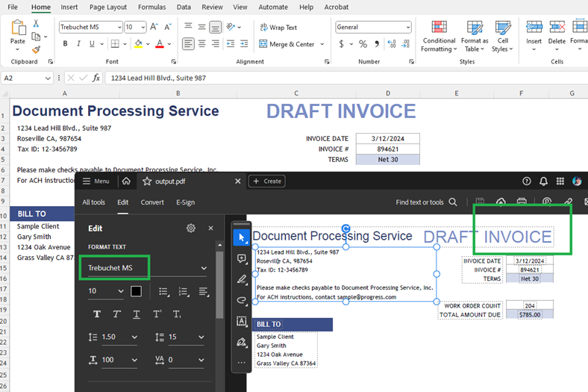Screen dimensions: 588x392
Task: Open the General number format dropdown
Action: [407, 28]
